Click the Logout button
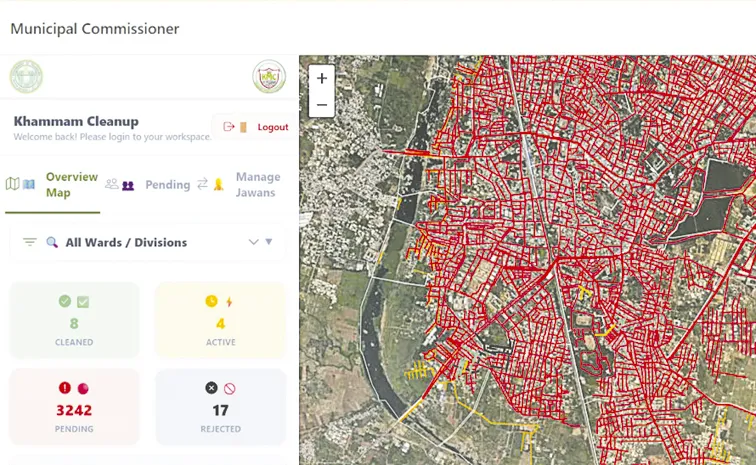Image resolution: width=756 pixels, height=465 pixels. [255, 127]
